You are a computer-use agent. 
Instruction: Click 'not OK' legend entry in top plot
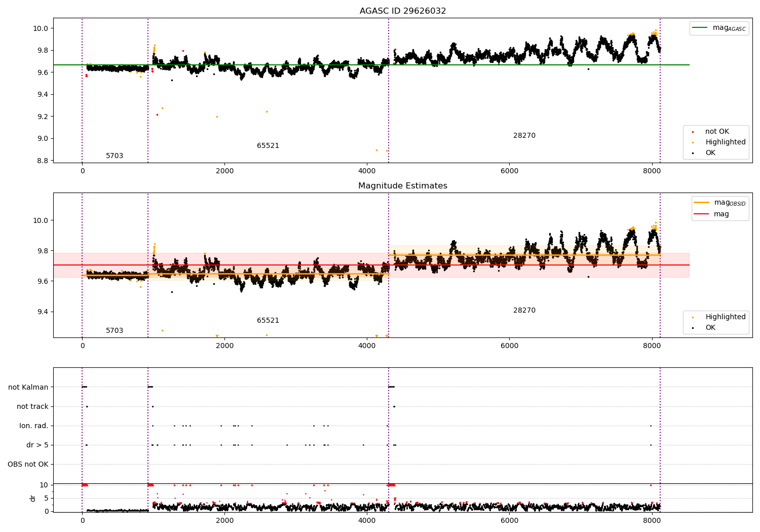click(x=717, y=132)
